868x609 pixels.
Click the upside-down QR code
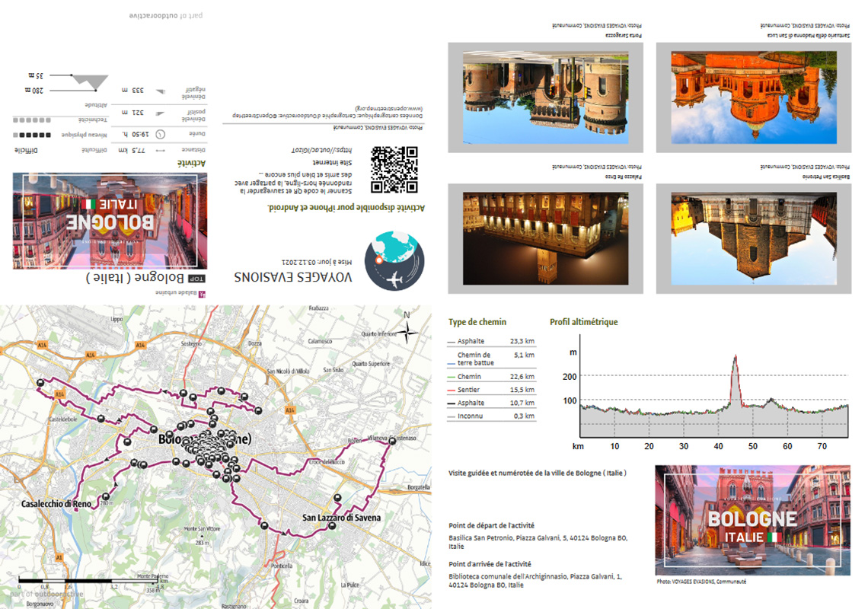394,170
